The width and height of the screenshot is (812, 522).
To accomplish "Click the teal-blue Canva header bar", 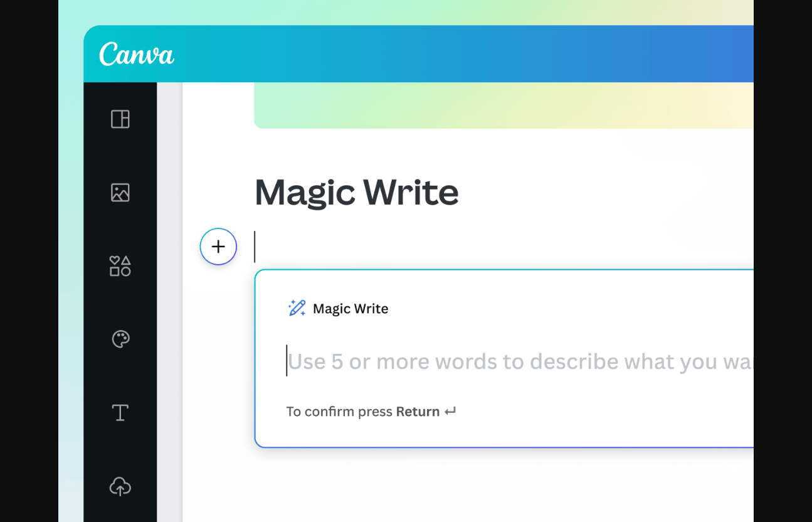I will click(439, 55).
